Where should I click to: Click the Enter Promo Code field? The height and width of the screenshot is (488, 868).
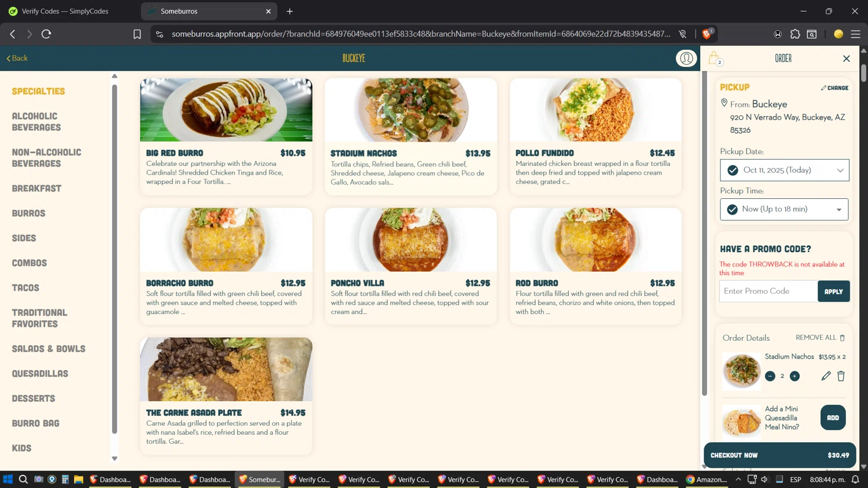tap(768, 291)
